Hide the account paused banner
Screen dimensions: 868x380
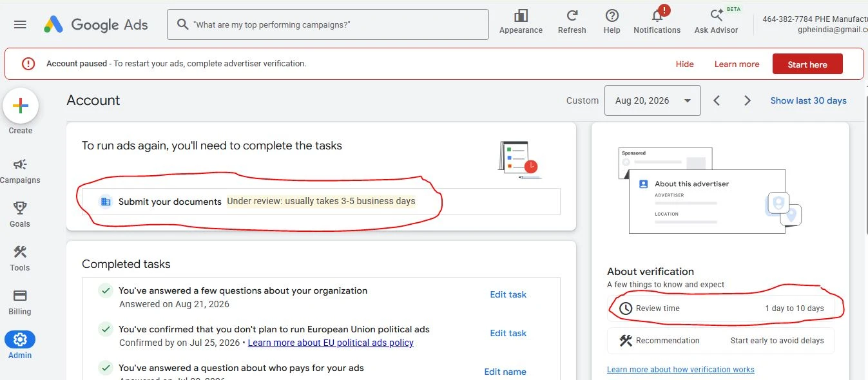coord(684,64)
